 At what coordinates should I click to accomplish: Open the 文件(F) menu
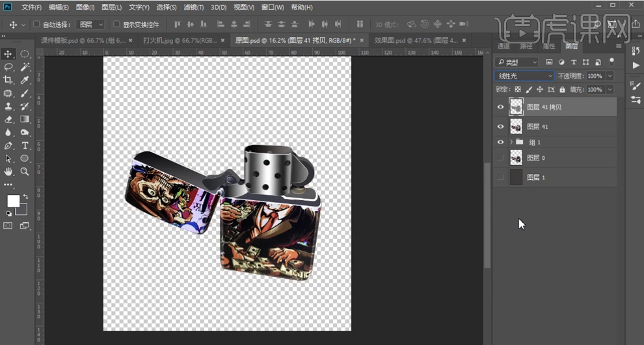tap(32, 7)
